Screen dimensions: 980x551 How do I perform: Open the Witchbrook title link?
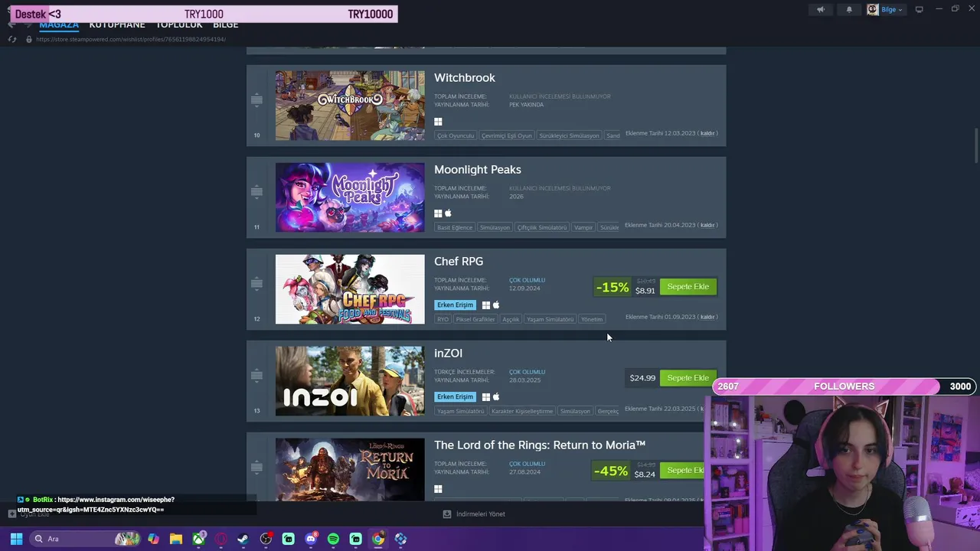click(465, 77)
